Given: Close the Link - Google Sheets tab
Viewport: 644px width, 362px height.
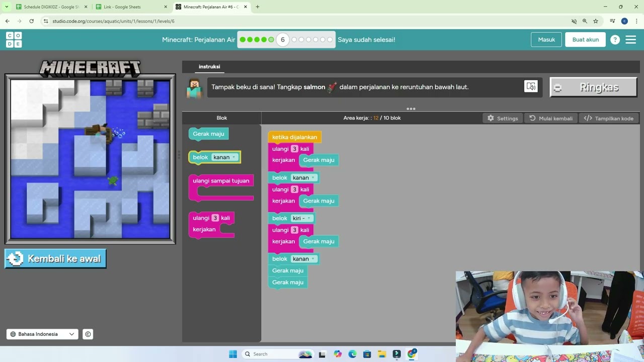Looking at the screenshot, I should [x=166, y=7].
